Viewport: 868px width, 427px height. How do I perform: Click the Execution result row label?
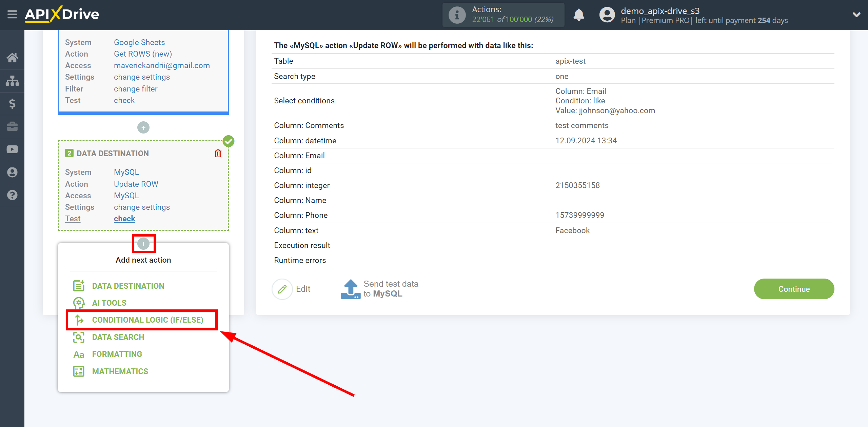tap(302, 245)
